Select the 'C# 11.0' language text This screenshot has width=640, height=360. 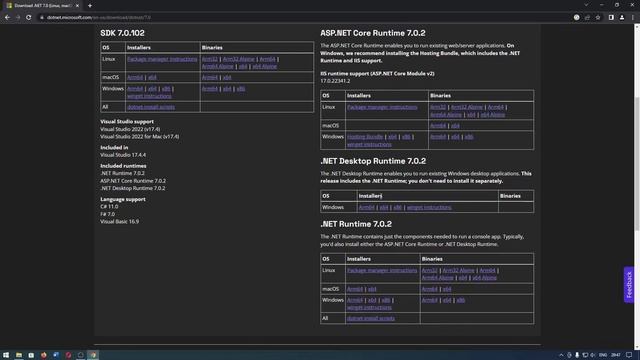(109, 207)
